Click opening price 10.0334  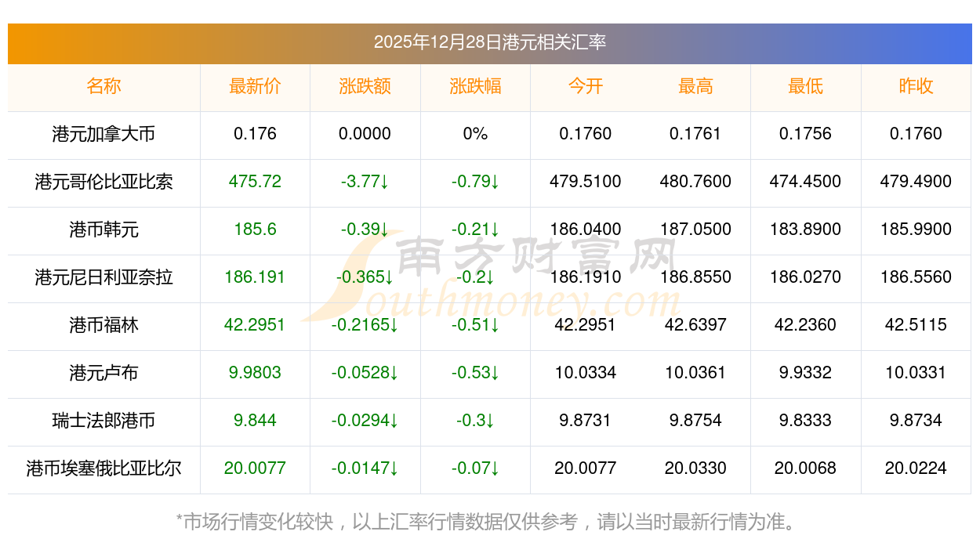click(586, 373)
